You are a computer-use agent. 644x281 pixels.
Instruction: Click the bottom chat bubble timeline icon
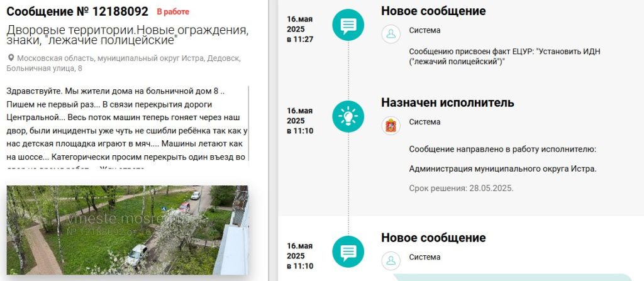[348, 252]
